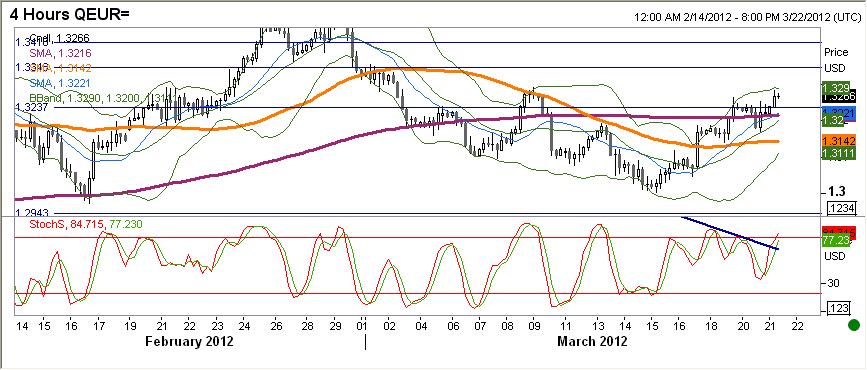
Task: Click the 28 date tick label
Action: click(307, 325)
